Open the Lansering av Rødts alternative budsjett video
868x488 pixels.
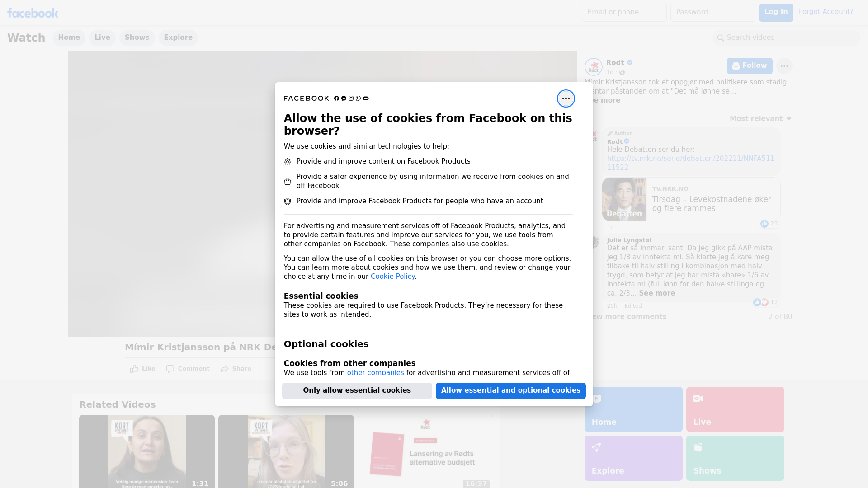425,451
